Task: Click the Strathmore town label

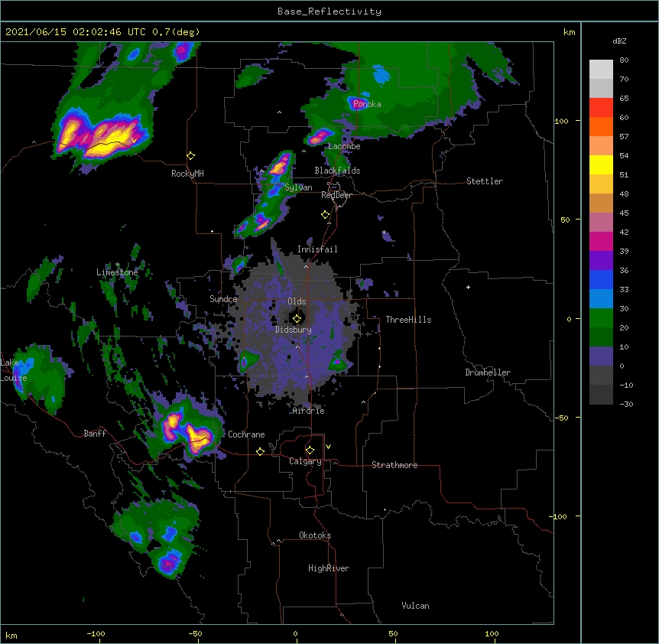Action: [x=394, y=465]
